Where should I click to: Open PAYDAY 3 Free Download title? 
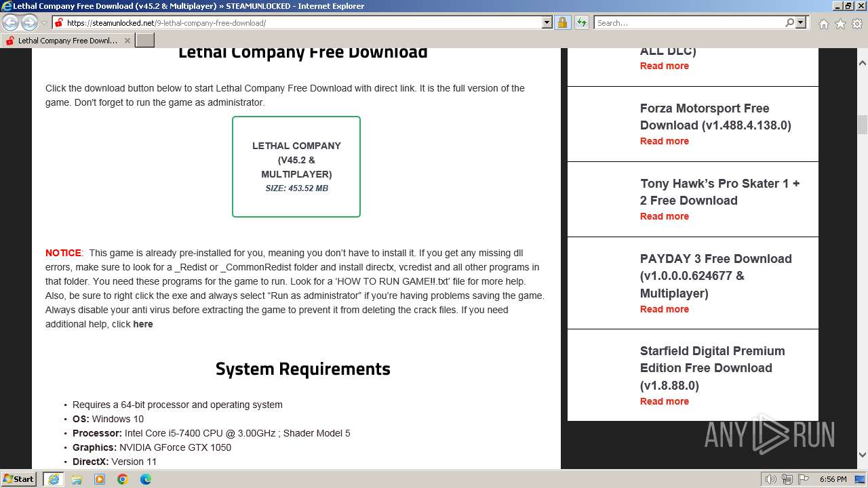click(716, 276)
